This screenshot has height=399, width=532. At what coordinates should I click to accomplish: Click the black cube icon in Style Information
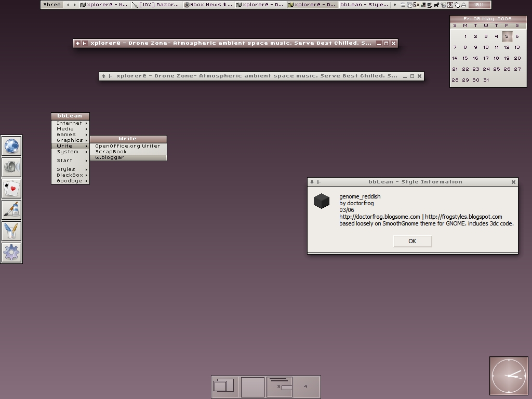click(322, 201)
